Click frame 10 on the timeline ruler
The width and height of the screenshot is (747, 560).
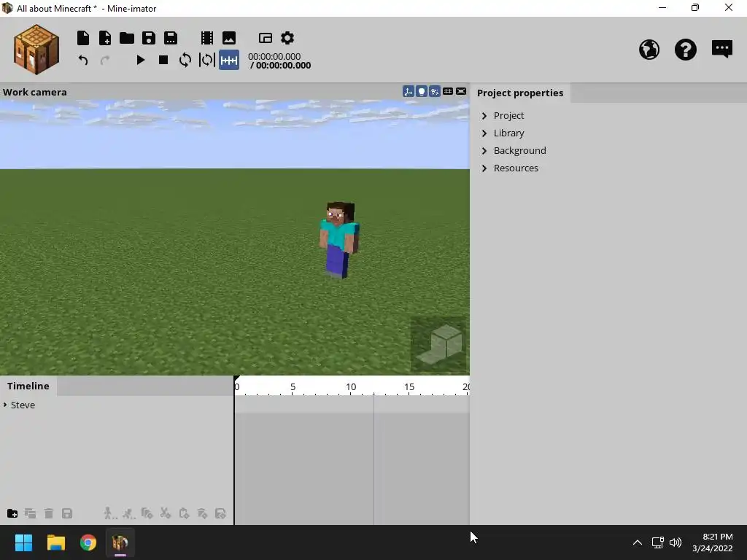[x=351, y=387]
